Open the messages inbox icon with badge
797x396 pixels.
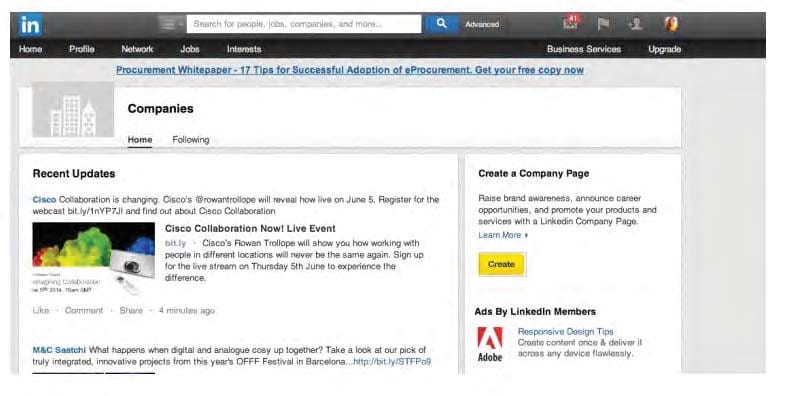pyautogui.click(x=571, y=23)
